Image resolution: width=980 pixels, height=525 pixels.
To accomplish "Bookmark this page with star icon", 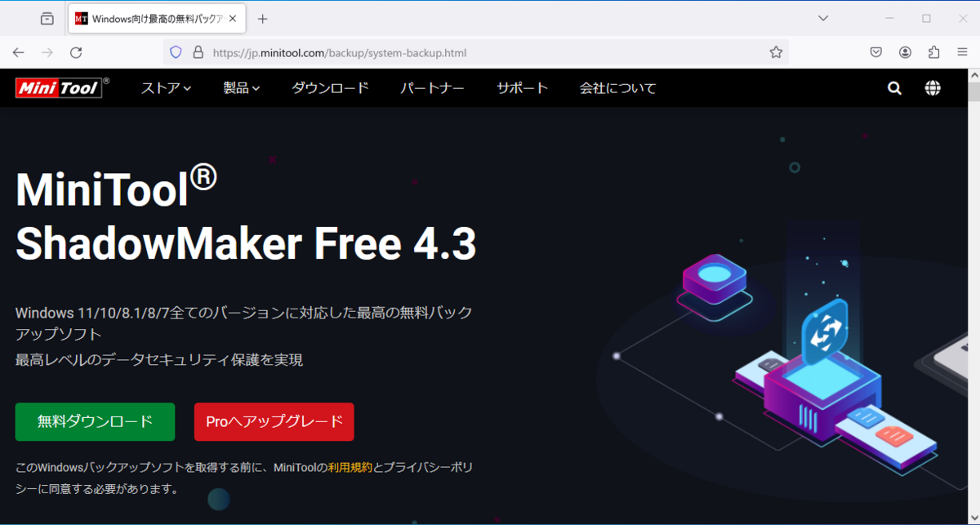I will pyautogui.click(x=776, y=52).
